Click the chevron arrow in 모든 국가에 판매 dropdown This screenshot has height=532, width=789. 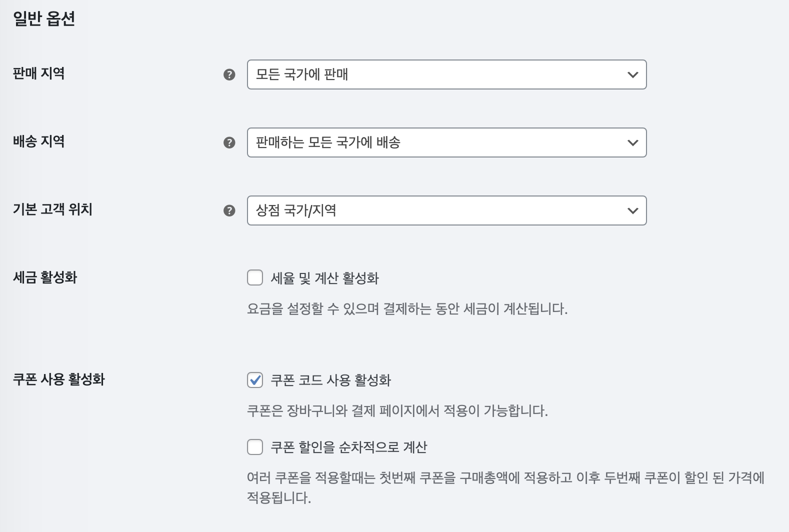(632, 74)
